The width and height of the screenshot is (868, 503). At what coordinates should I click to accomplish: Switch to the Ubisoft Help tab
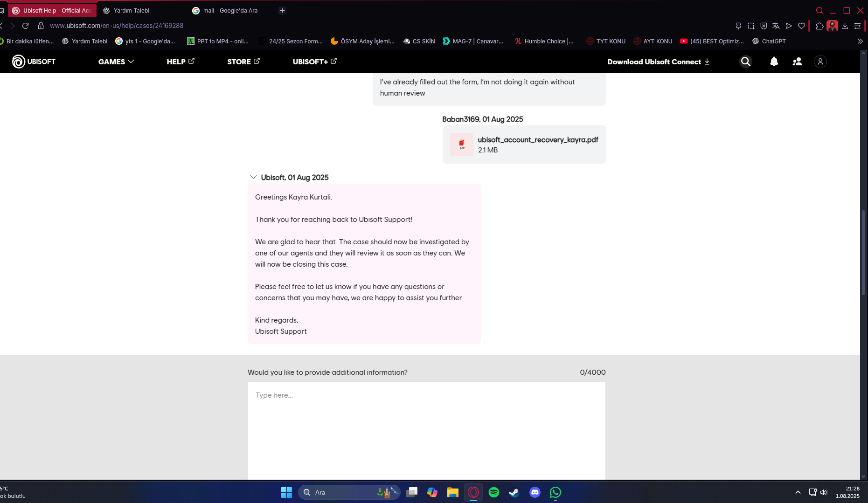tap(52, 10)
